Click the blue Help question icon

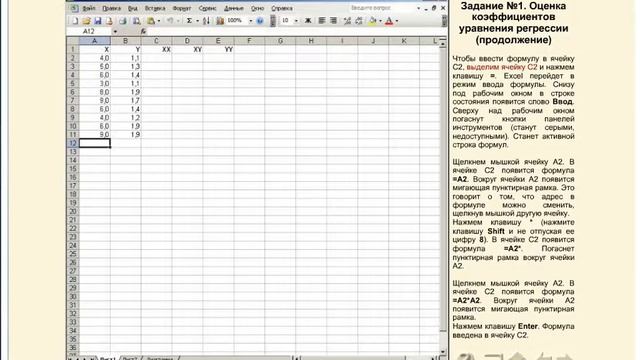[x=260, y=21]
